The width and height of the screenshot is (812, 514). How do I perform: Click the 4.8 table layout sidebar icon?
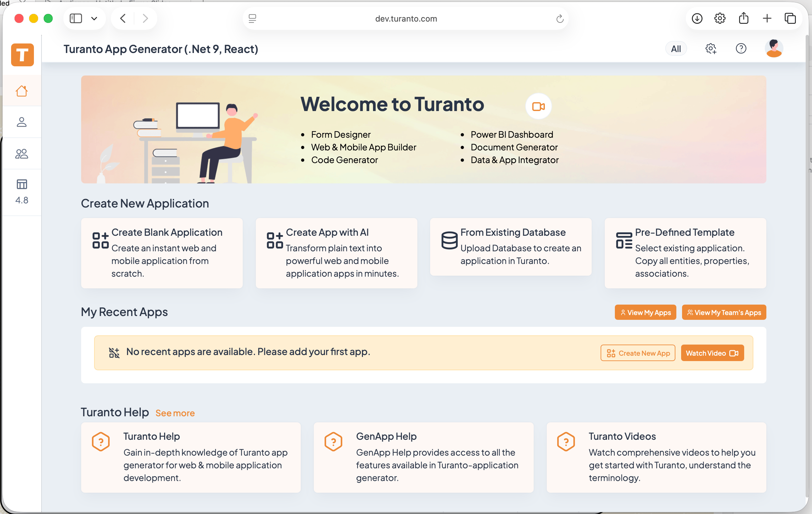(22, 191)
